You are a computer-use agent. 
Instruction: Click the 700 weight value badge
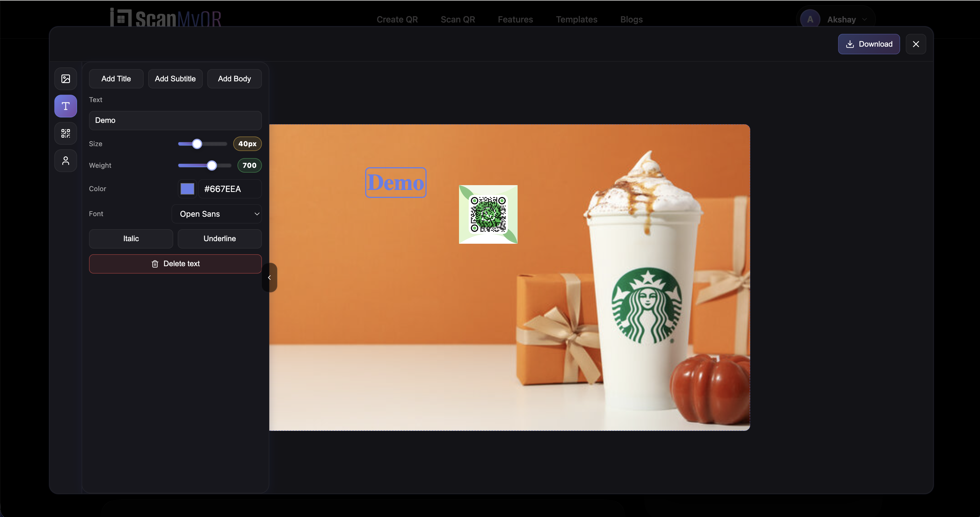point(249,166)
